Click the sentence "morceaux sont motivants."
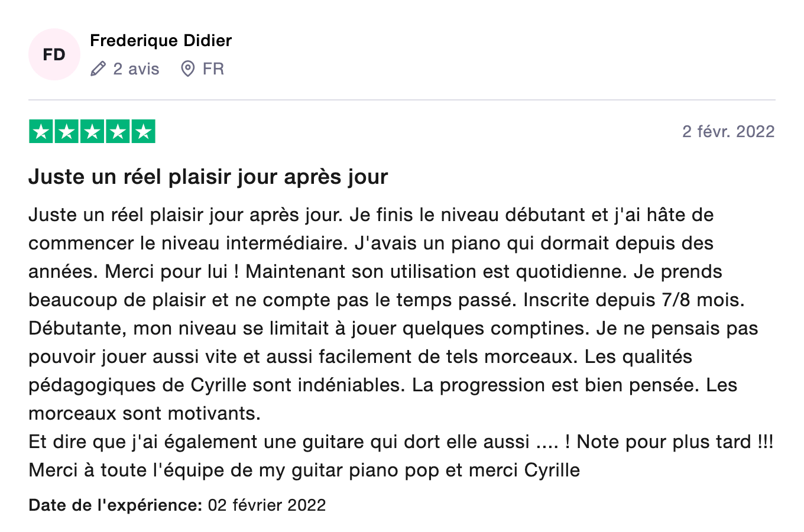This screenshot has width=804, height=532. point(144,413)
